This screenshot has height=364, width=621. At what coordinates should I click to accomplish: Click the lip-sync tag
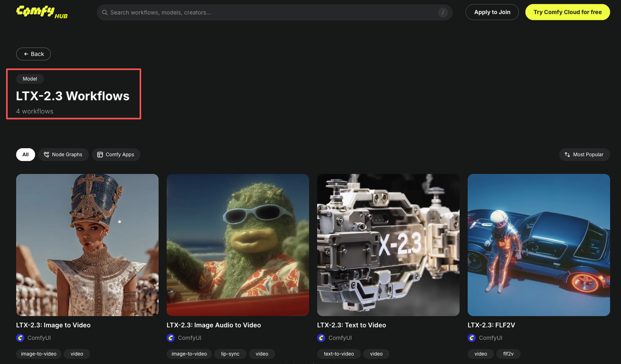pos(230,354)
